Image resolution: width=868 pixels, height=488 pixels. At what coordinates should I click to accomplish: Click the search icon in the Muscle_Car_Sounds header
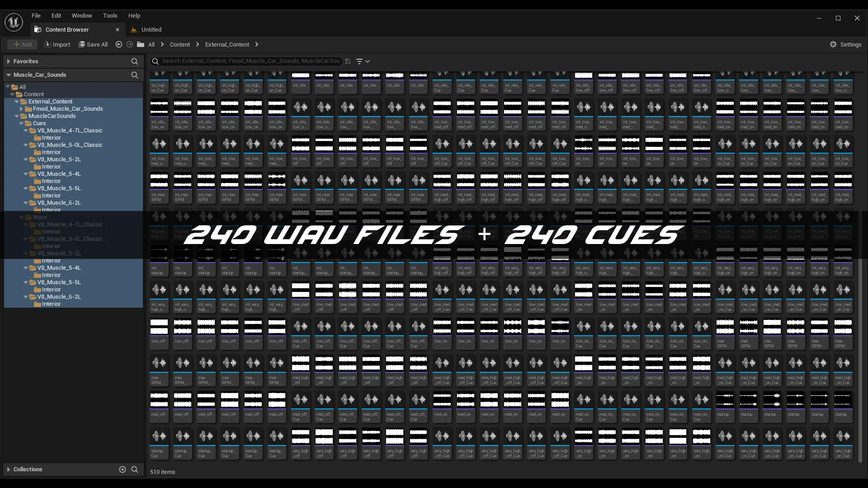click(134, 75)
